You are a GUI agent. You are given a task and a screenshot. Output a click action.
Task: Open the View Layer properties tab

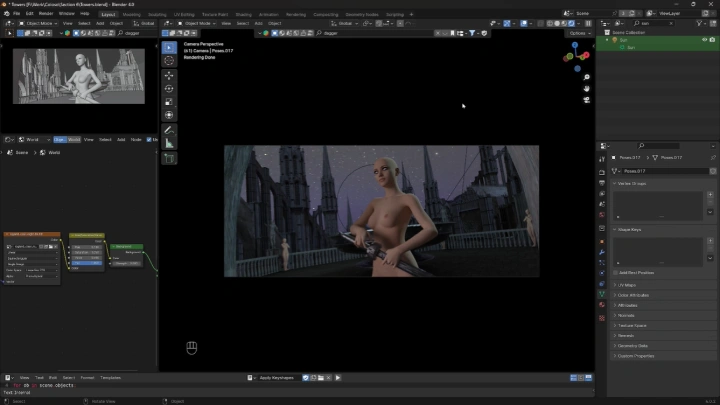click(602, 193)
